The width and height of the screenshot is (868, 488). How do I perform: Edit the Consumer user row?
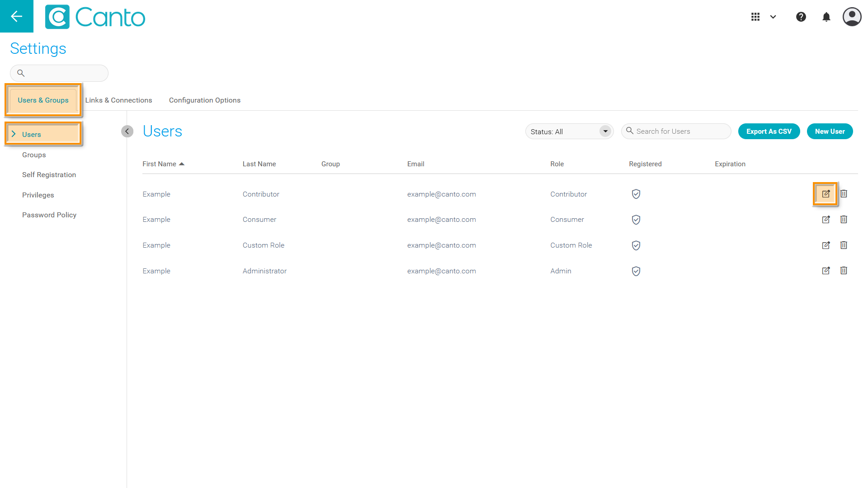[x=826, y=220]
